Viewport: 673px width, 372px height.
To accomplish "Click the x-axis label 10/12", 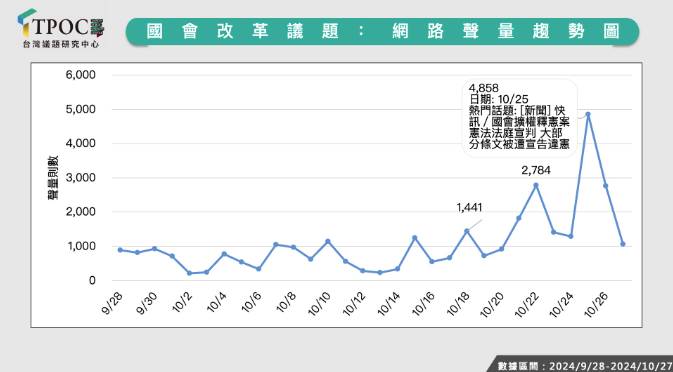I will pyautogui.click(x=354, y=304).
